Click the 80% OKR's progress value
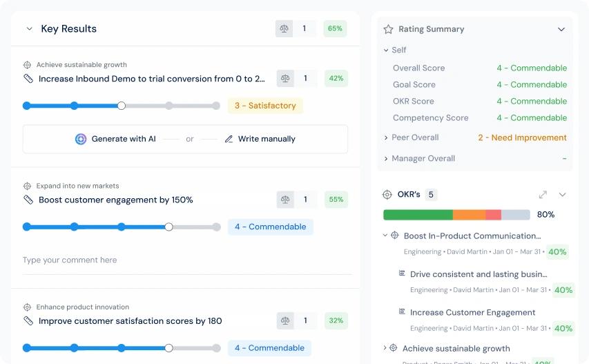The width and height of the screenshot is (589, 364). pos(545,215)
